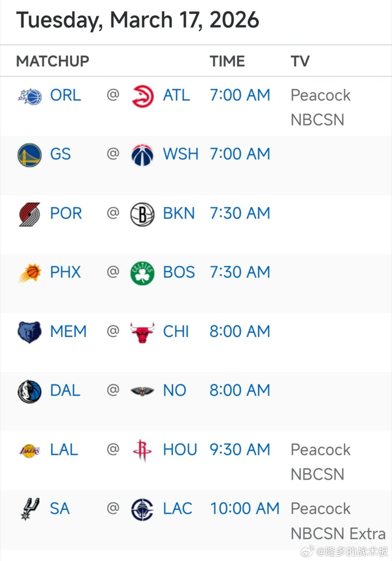Click the Atlanta Hawks logo
Screen dimensions: 392x561
(142, 95)
